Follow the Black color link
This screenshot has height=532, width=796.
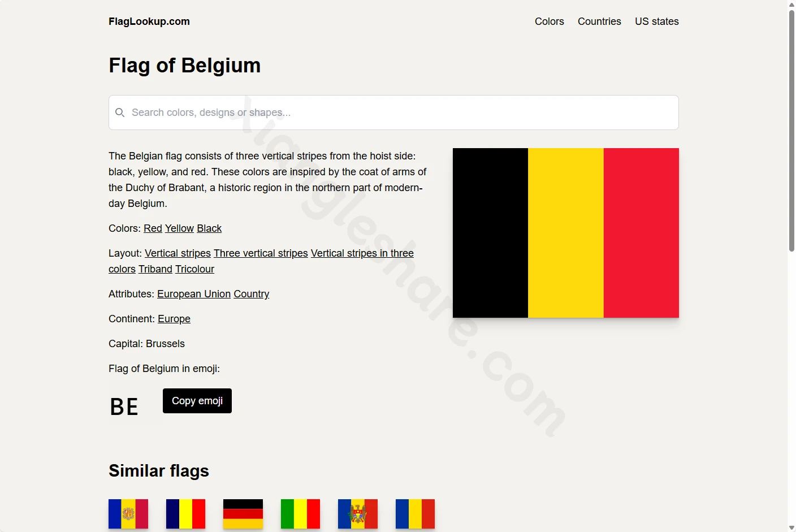click(x=209, y=228)
